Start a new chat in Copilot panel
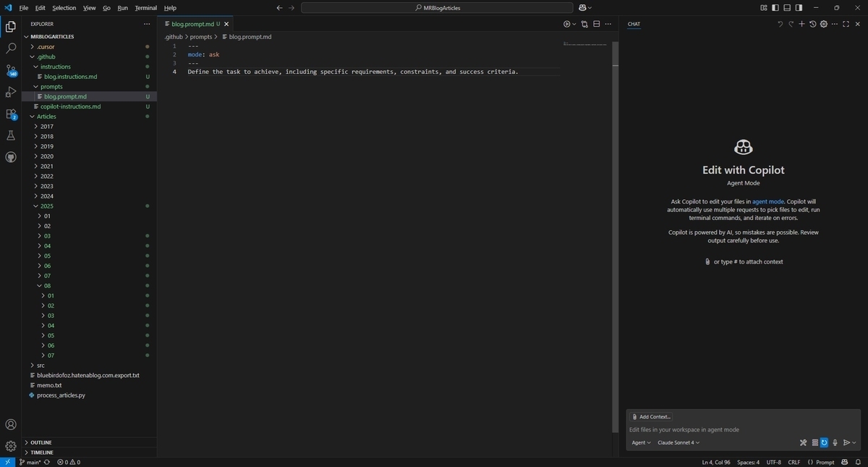This screenshot has width=868, height=467. tap(801, 23)
